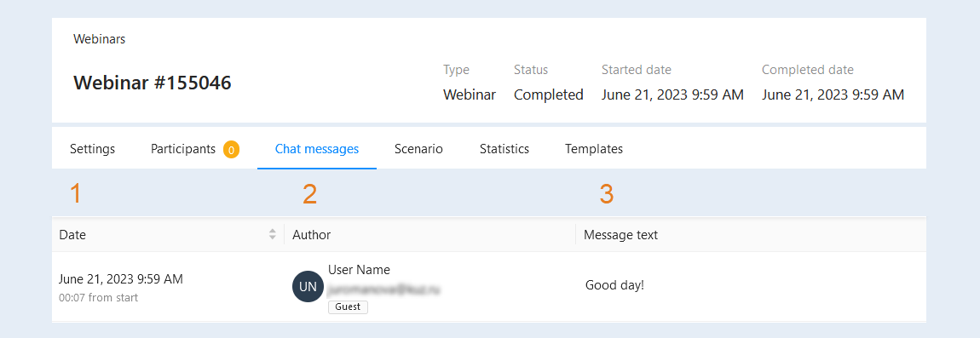Open the Settings tab
This screenshot has width=980, height=338.
pyautogui.click(x=93, y=149)
